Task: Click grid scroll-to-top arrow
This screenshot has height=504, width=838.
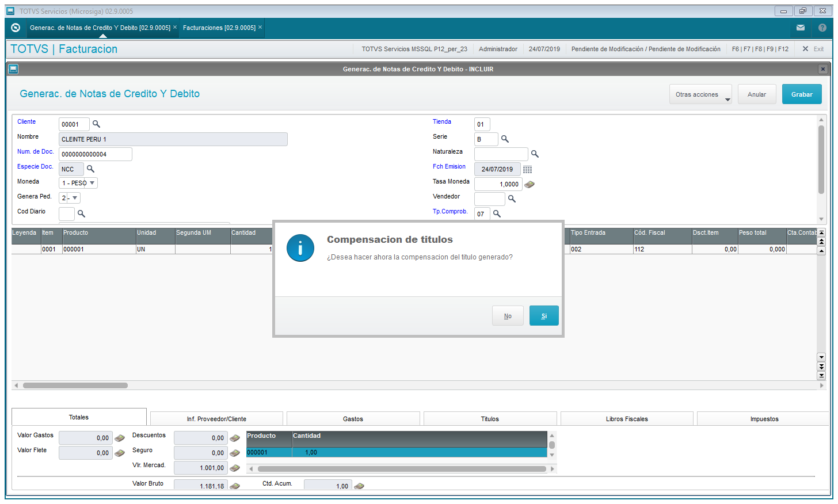Action: [821, 232]
